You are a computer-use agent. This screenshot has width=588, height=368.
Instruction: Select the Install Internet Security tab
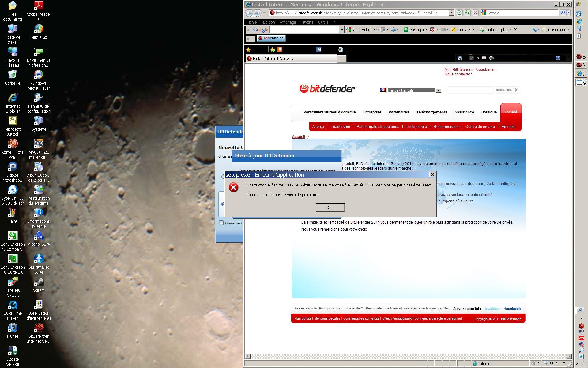click(x=291, y=59)
